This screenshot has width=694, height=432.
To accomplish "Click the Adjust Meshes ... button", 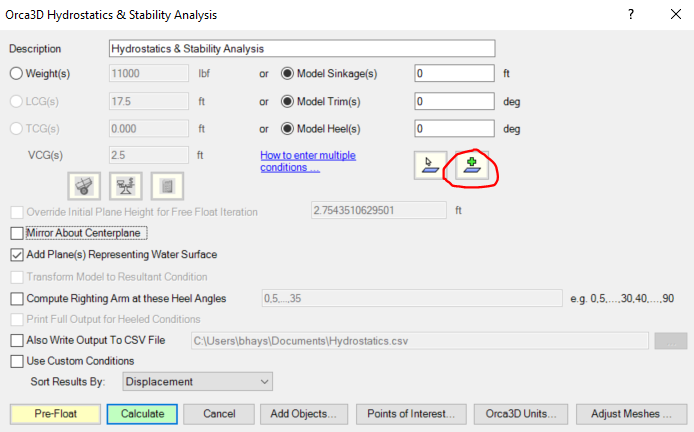I will 631,414.
